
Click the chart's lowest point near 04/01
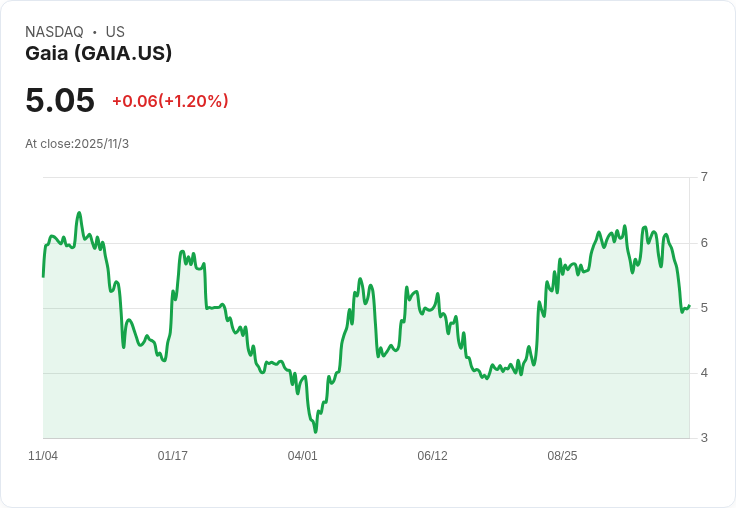(315, 431)
